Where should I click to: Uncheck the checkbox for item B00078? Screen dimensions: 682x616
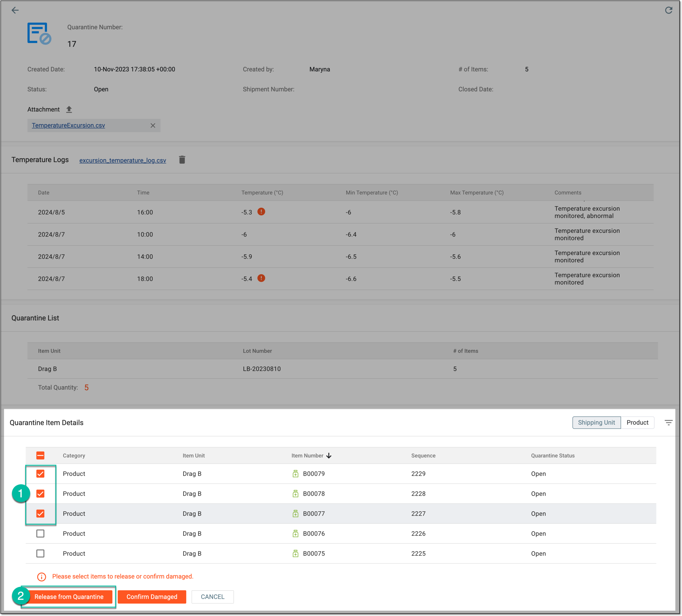pyautogui.click(x=40, y=494)
